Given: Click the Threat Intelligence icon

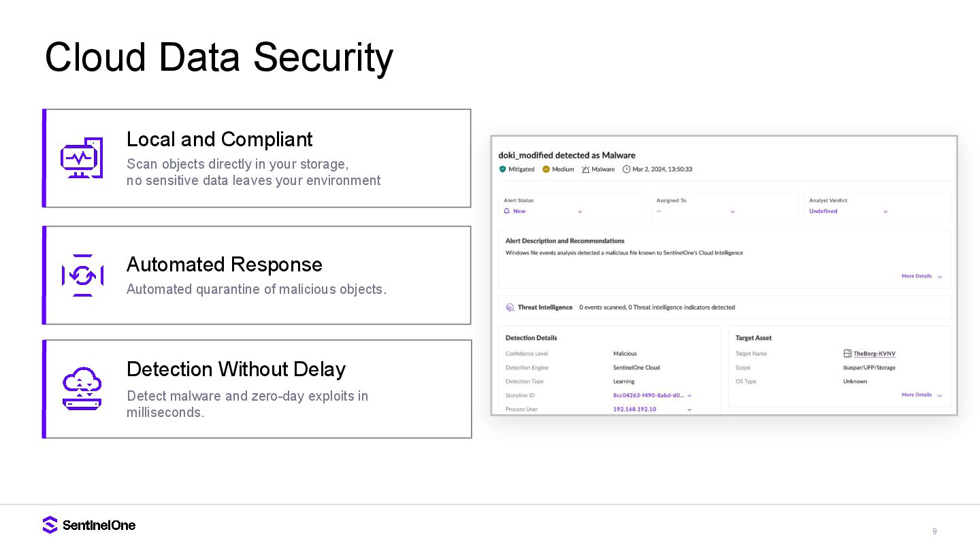Looking at the screenshot, I should (x=510, y=307).
